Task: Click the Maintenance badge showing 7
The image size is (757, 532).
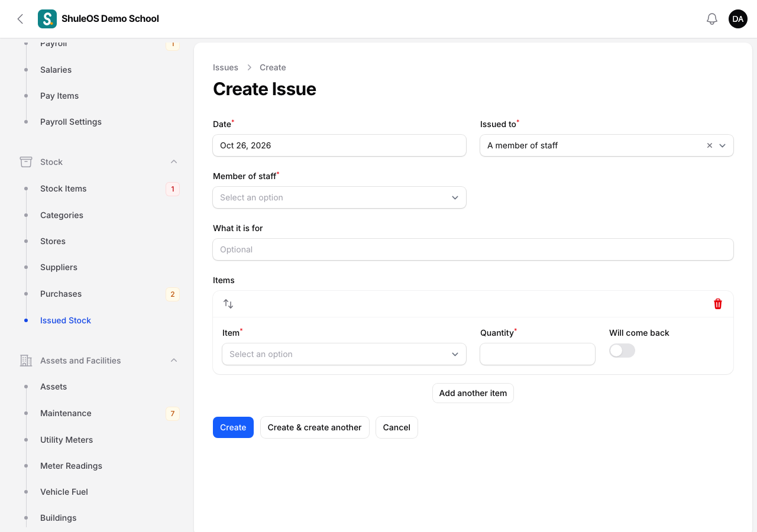Action: 173,414
